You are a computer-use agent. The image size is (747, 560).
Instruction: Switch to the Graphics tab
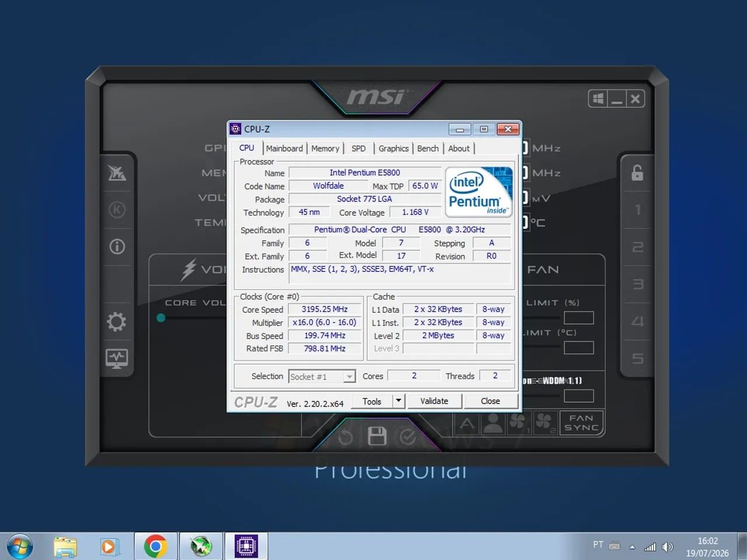[x=393, y=149]
